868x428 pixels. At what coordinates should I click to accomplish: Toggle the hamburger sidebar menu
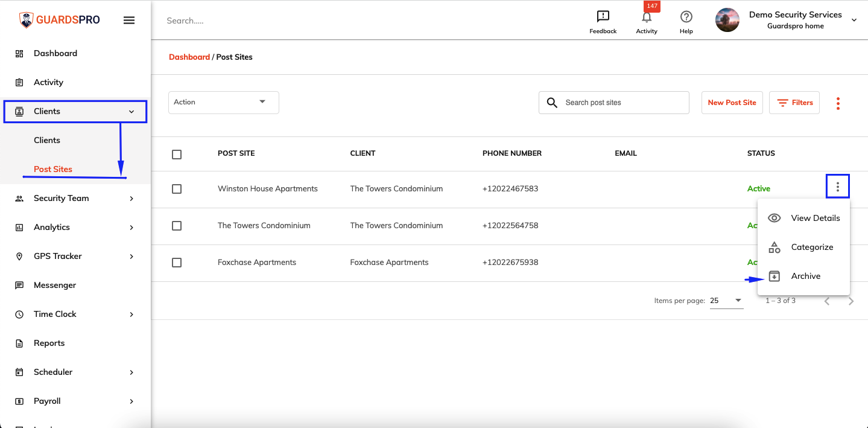pyautogui.click(x=129, y=20)
